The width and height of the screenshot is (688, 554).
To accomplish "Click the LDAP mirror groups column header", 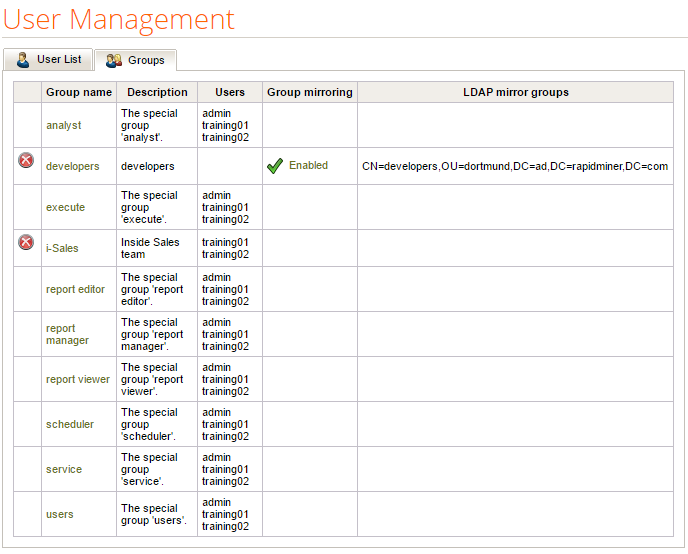I will 515,92.
